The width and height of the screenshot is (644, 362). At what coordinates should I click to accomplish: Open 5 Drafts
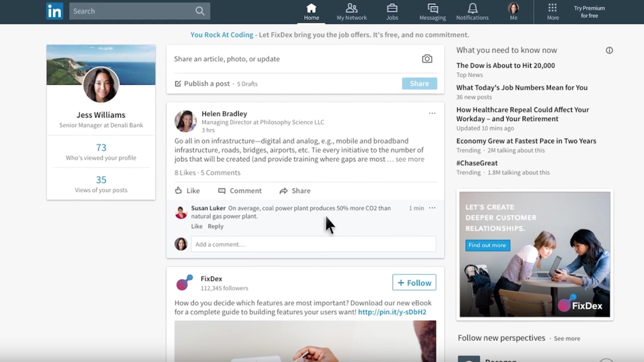point(247,84)
